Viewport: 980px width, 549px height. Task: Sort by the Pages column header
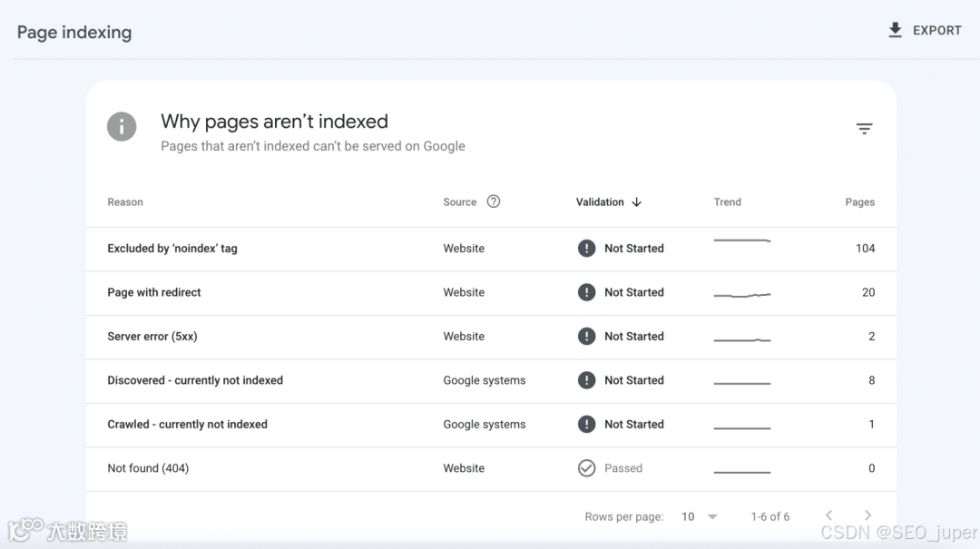coord(859,202)
